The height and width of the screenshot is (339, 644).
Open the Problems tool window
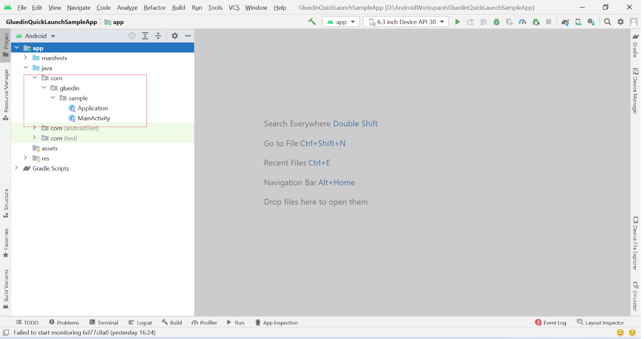[64, 322]
